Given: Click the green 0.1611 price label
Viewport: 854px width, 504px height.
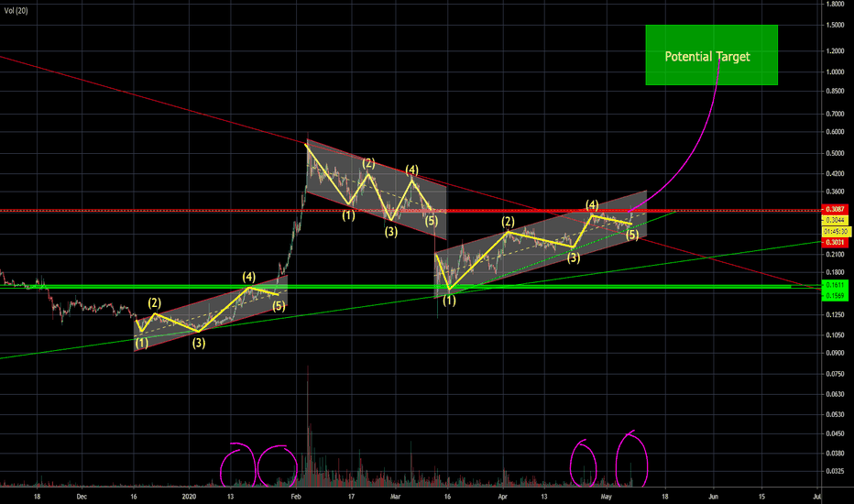Looking at the screenshot, I should click(835, 285).
